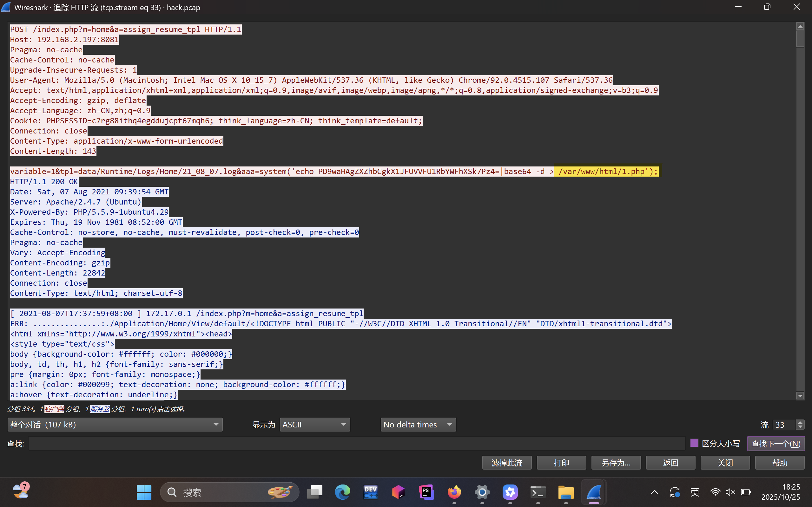Open the Windows Start menu

pyautogui.click(x=144, y=492)
